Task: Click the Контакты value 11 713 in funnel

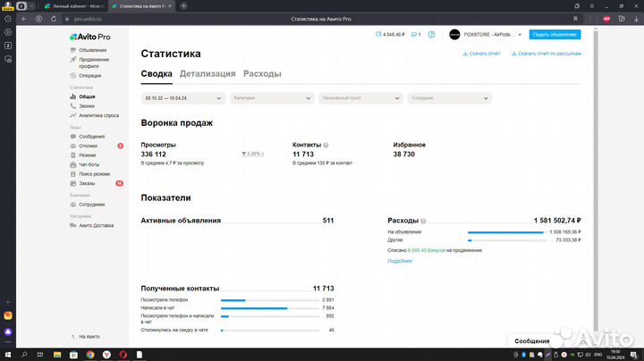Action: click(303, 155)
